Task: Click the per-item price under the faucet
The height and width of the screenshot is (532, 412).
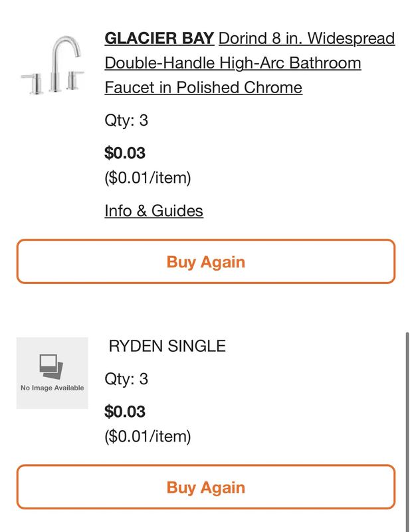Action: tap(148, 178)
